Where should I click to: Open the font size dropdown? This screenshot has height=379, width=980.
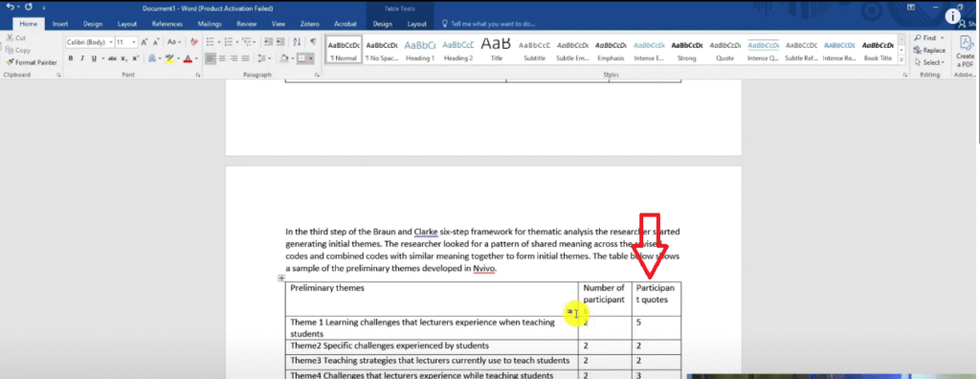click(134, 42)
